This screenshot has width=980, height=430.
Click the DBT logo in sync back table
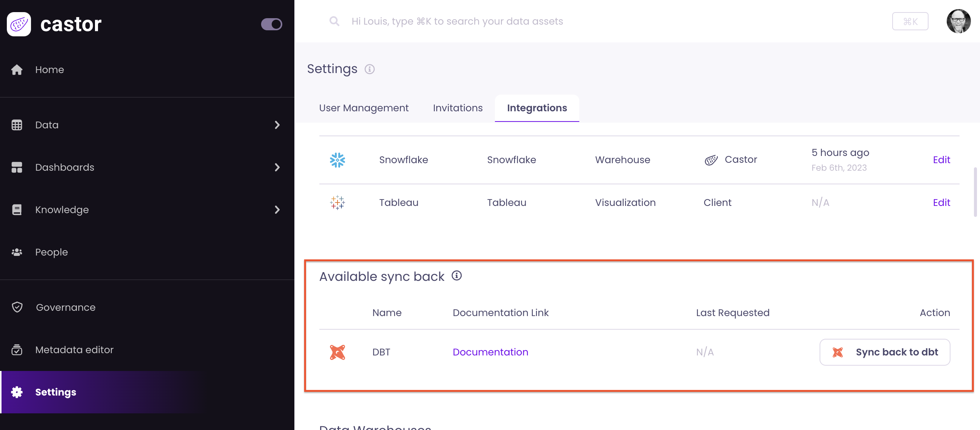click(337, 352)
